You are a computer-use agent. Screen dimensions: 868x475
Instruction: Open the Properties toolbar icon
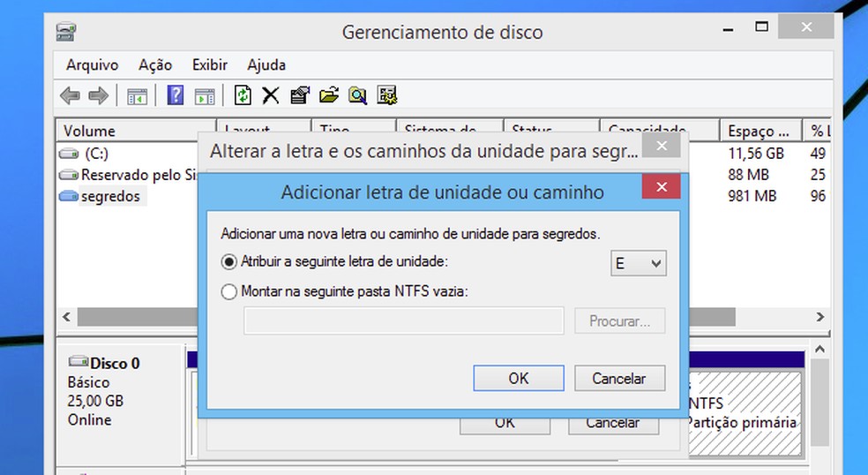300,95
